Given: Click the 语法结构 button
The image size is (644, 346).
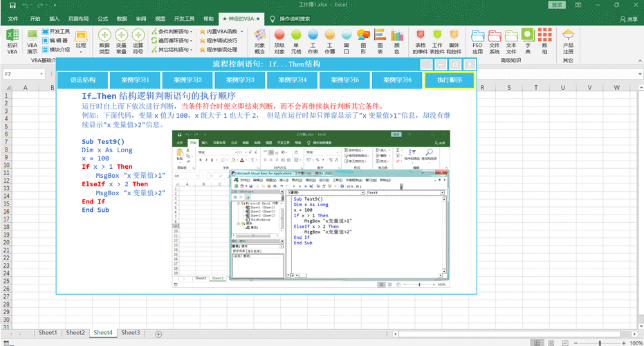Looking at the screenshot, I should pyautogui.click(x=83, y=80).
